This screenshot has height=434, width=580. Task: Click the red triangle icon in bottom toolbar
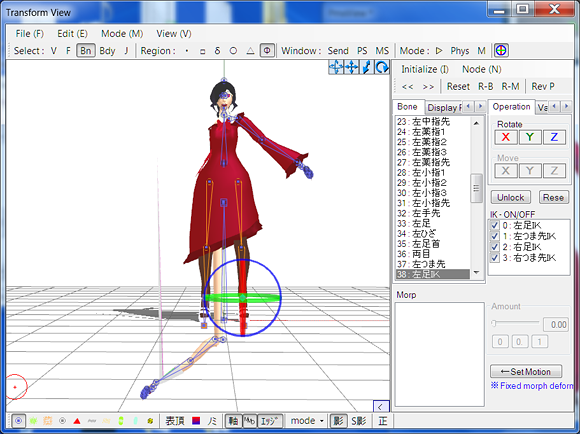pyautogui.click(x=77, y=421)
